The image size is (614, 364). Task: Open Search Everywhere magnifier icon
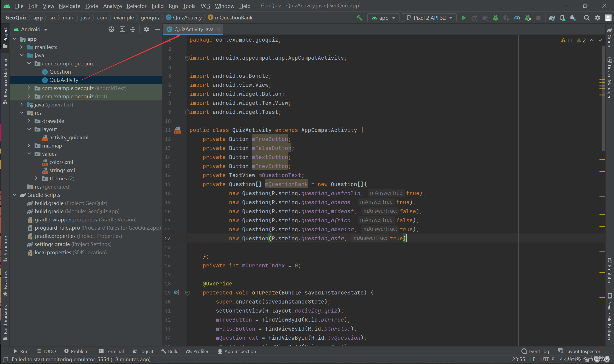(587, 18)
